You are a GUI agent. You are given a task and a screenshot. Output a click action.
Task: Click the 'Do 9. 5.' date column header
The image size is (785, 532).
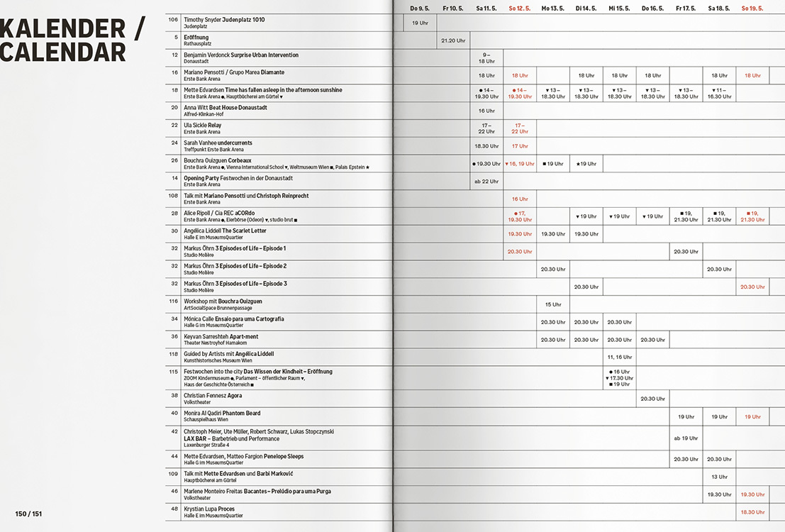click(x=420, y=9)
